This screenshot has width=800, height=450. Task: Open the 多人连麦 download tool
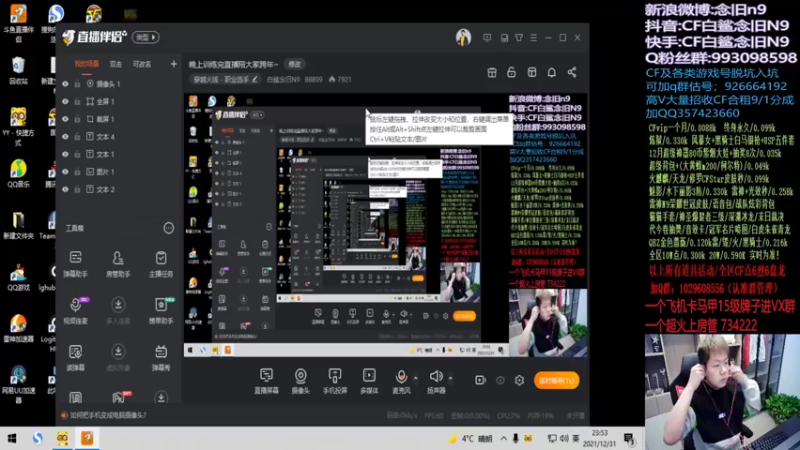pos(118,311)
